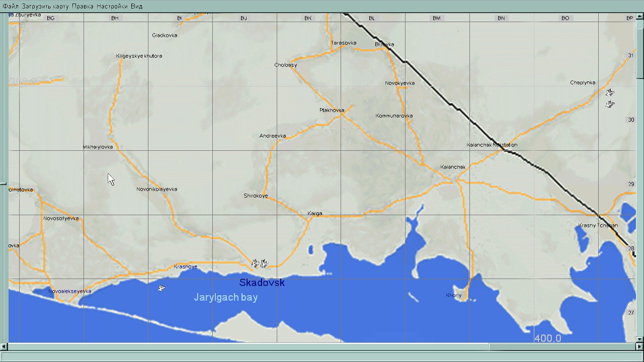Pick the left unit icon above Skadovsk
This screenshot has height=362, width=644.
point(255,263)
